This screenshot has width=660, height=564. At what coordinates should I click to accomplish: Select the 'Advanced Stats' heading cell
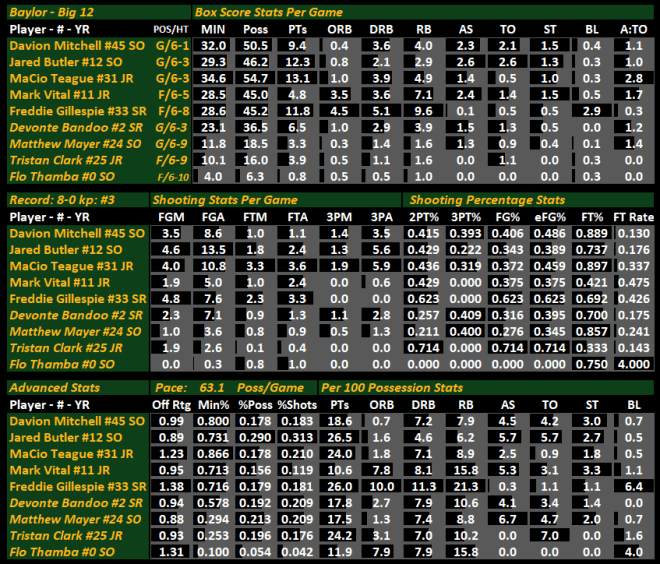78,388
